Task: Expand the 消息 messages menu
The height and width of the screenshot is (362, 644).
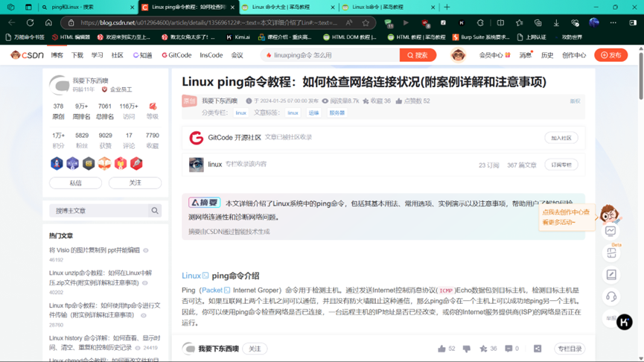Action: [526, 55]
